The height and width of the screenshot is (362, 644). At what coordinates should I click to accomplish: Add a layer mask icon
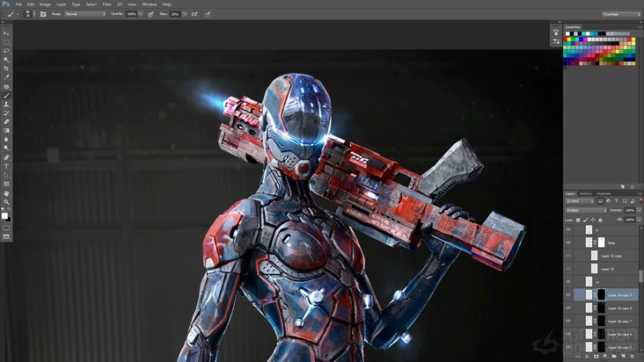(x=596, y=357)
